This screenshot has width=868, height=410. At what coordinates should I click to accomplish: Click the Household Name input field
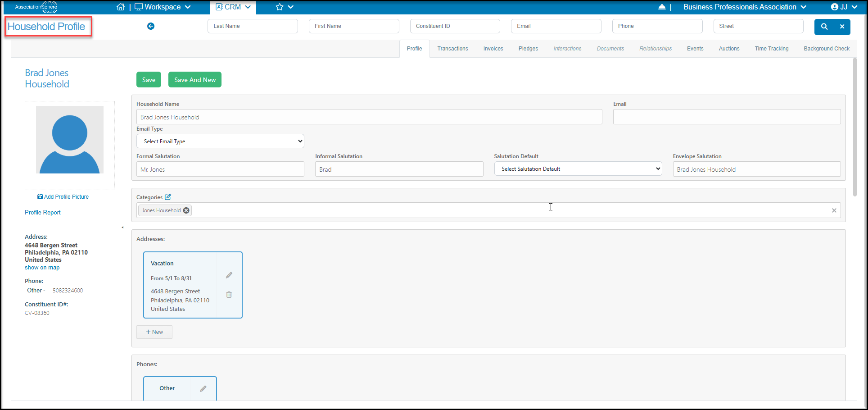pos(369,117)
